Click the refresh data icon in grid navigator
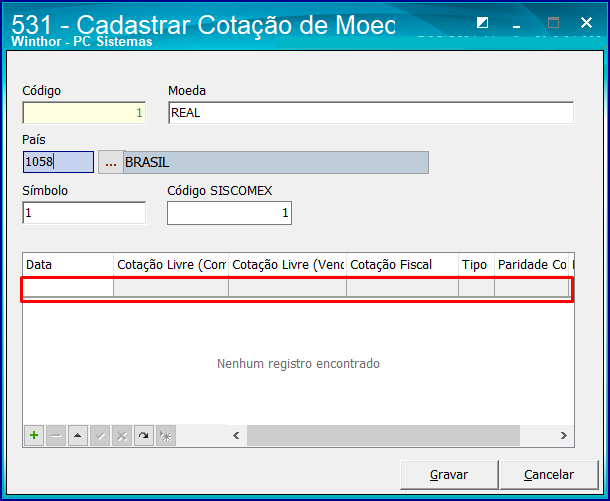The image size is (610, 501). pos(144,435)
